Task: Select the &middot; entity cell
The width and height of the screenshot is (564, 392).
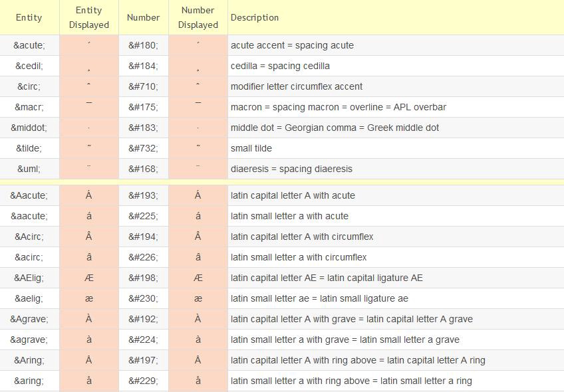Action: pos(29,128)
